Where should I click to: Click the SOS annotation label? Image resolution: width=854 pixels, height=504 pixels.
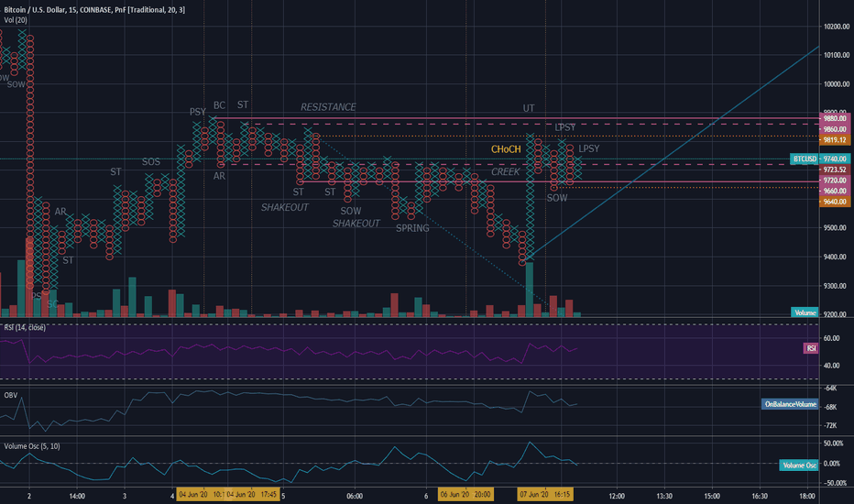[151, 162]
